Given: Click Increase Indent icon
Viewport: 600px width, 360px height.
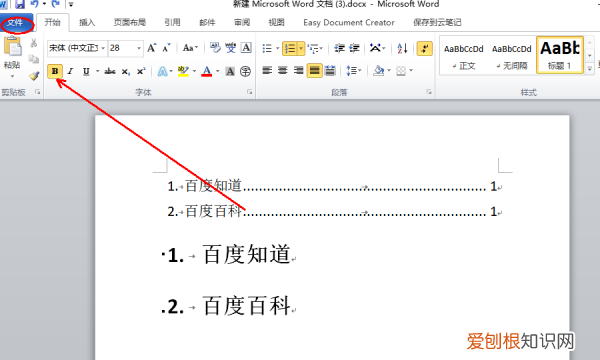Looking at the screenshot, I should (354, 48).
